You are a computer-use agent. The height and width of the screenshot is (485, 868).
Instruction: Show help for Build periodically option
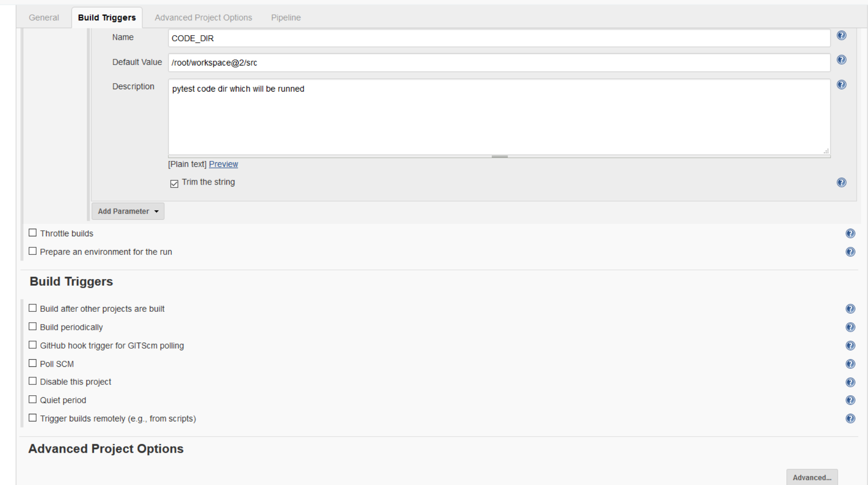pos(850,327)
